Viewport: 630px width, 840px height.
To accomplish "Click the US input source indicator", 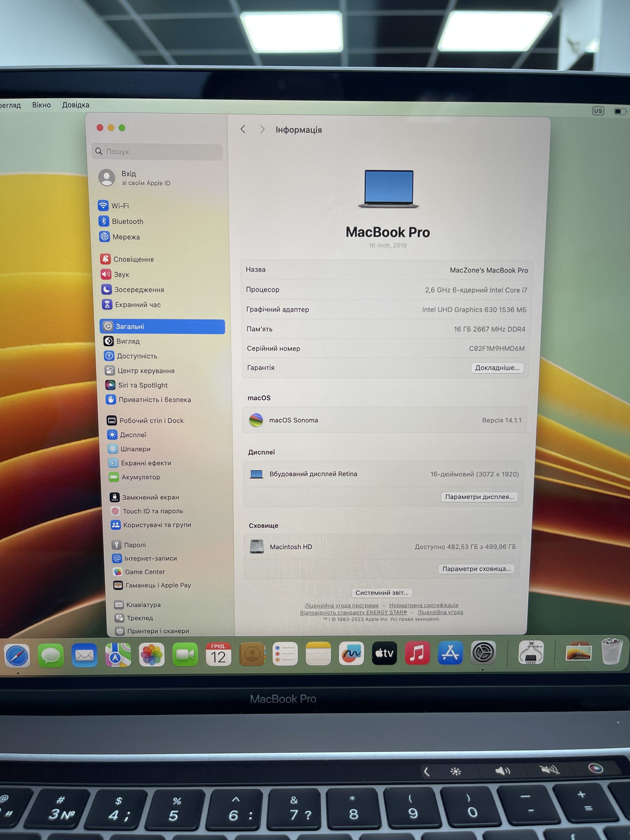I will coord(598,111).
